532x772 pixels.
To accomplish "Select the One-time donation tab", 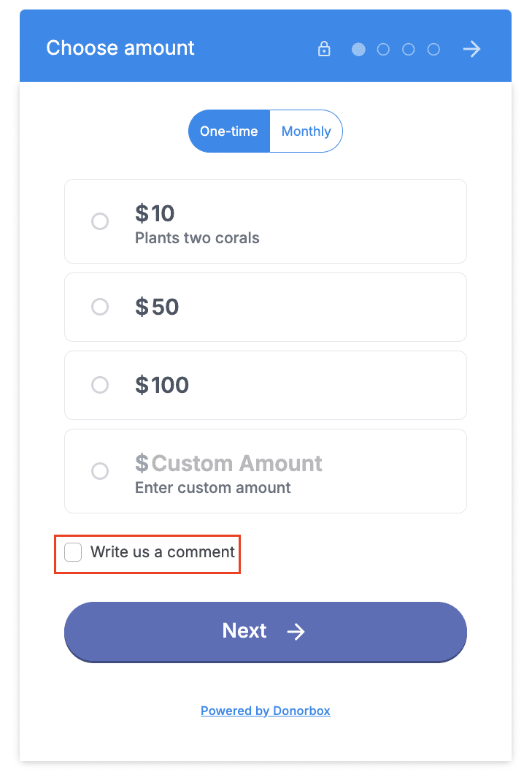I will coord(228,131).
